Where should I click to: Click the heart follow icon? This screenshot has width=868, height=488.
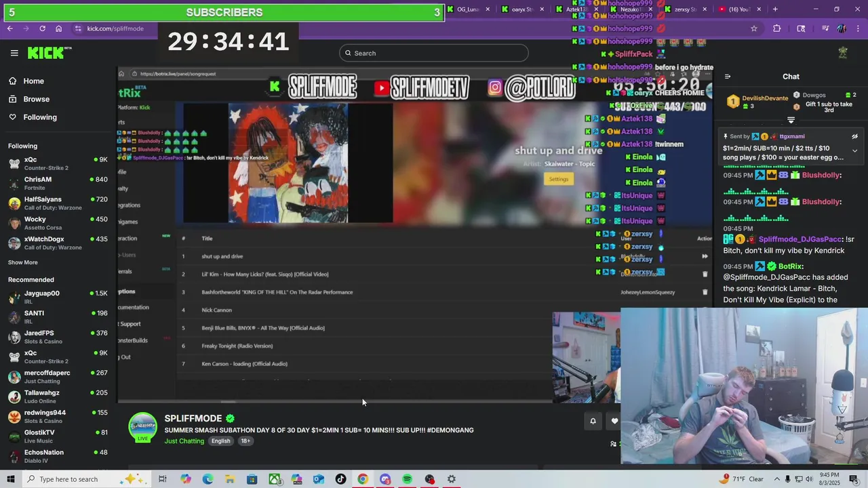coord(614,421)
